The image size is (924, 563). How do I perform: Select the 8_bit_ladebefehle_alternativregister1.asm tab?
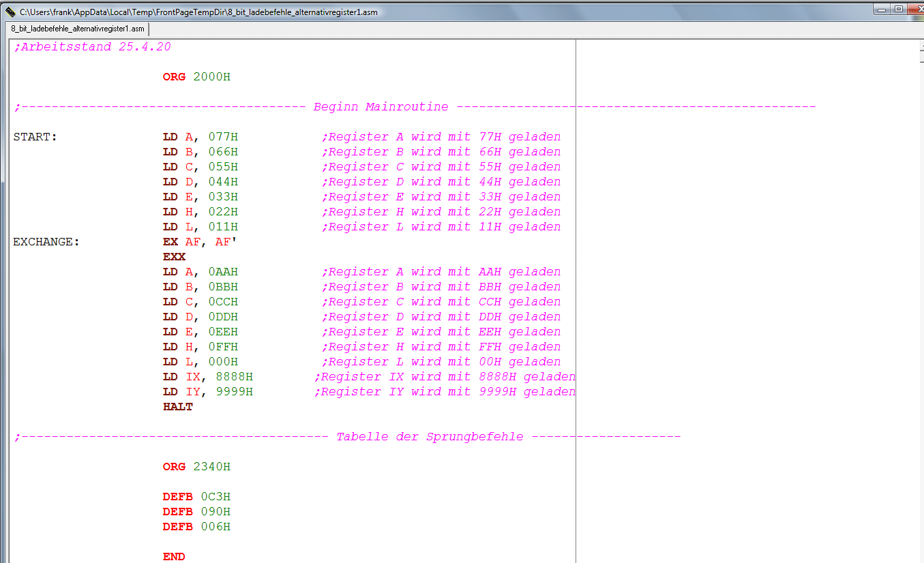(77, 29)
